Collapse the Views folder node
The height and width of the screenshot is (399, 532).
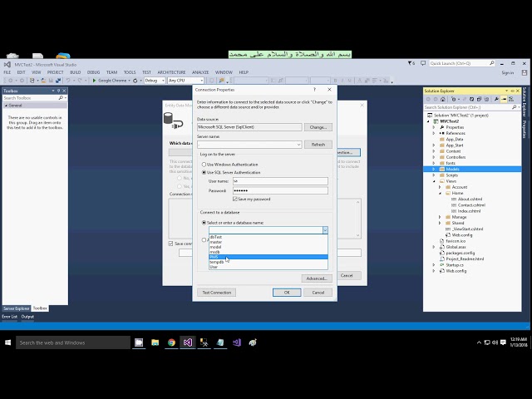pos(434,181)
